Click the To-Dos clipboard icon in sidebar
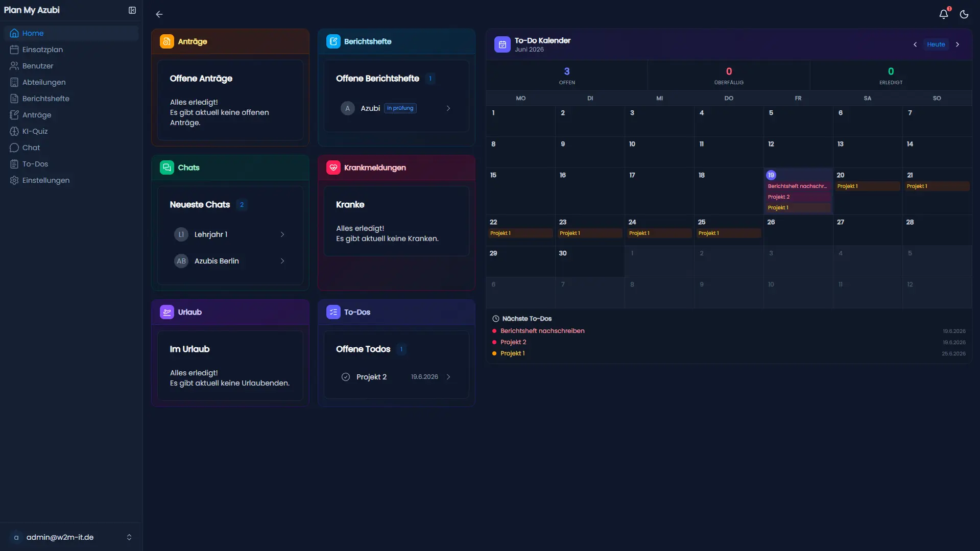 coord(14,164)
